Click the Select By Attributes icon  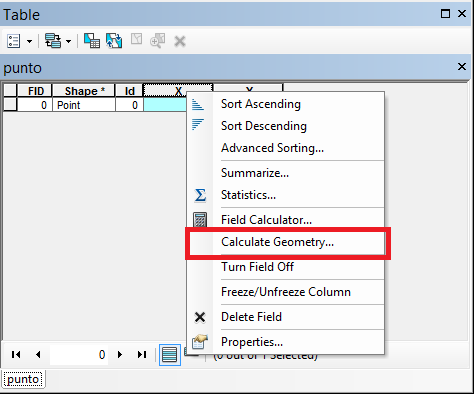(x=92, y=41)
